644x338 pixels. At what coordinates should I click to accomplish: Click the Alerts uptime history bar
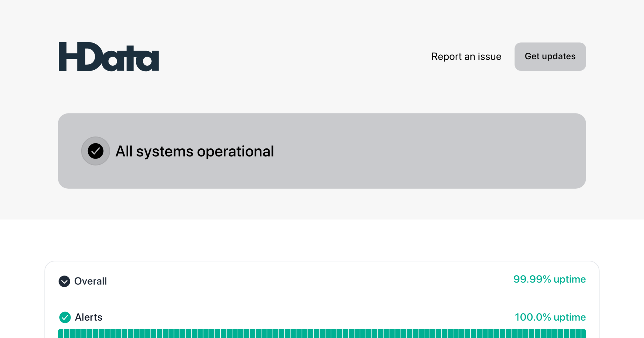click(x=322, y=334)
